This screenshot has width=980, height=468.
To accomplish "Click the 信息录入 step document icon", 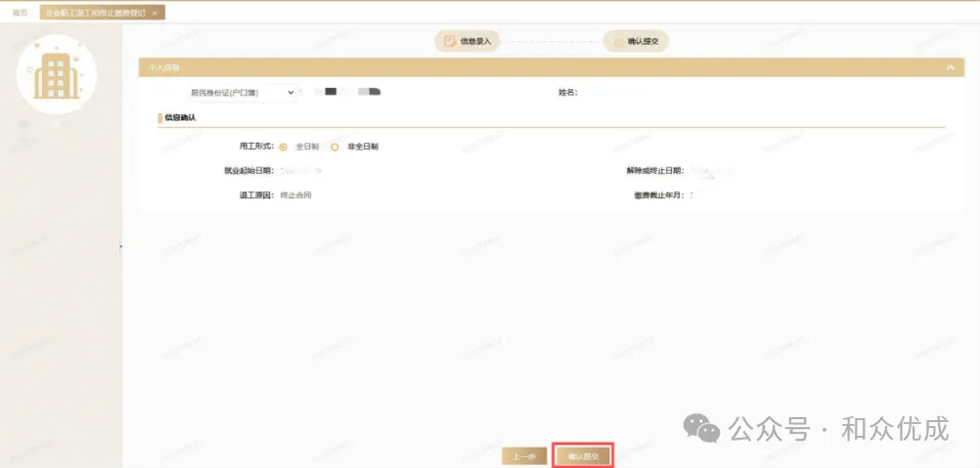I will (449, 41).
